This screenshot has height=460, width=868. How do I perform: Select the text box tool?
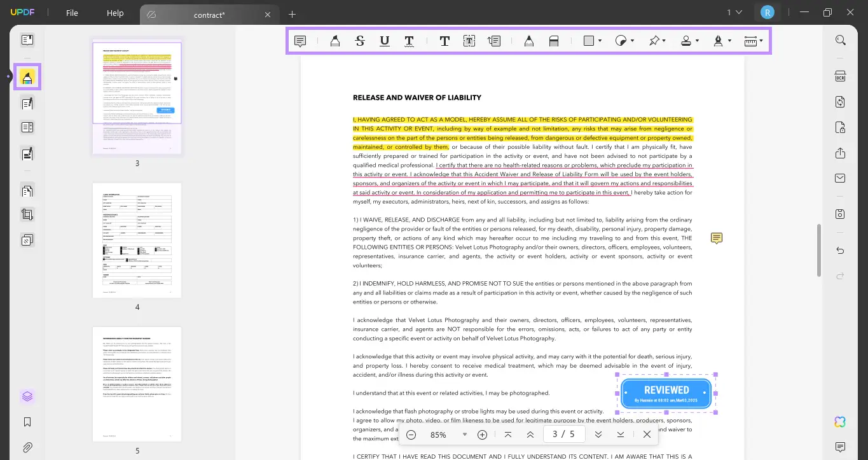(469, 41)
